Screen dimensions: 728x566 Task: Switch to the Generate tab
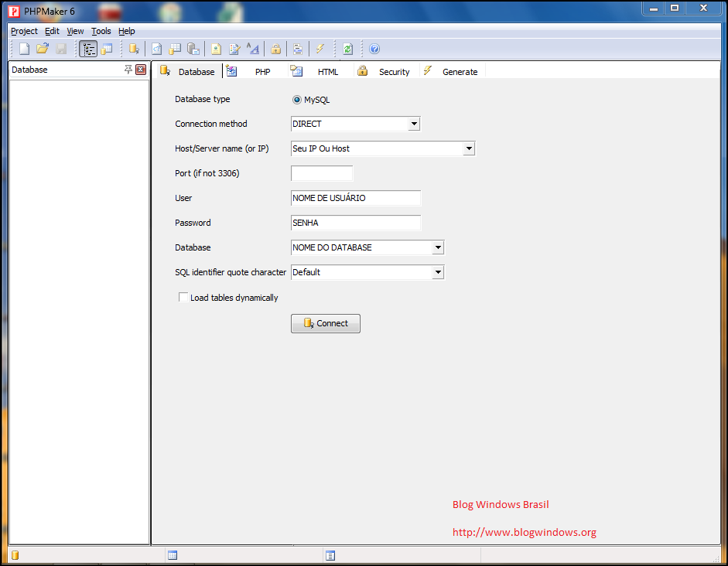tap(453, 71)
